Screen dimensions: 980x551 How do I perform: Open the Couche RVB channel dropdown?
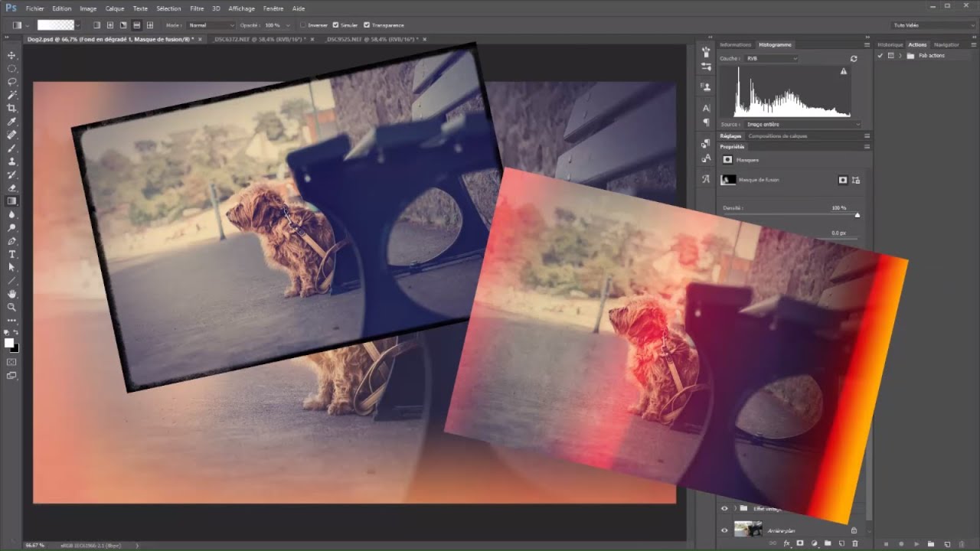(x=770, y=58)
